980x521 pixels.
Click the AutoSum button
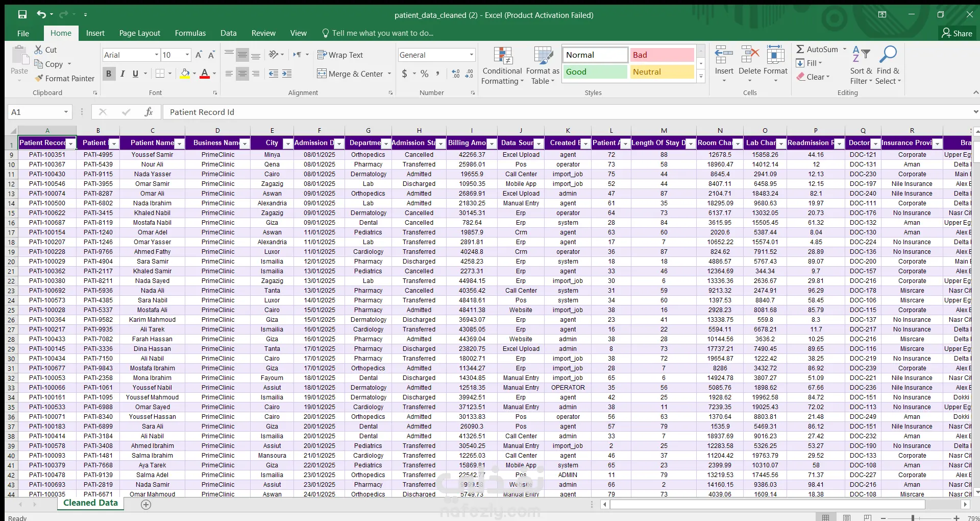point(817,49)
